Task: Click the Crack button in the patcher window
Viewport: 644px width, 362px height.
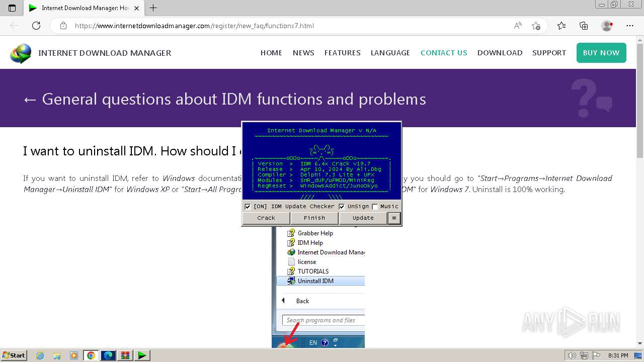Action: coord(266,218)
